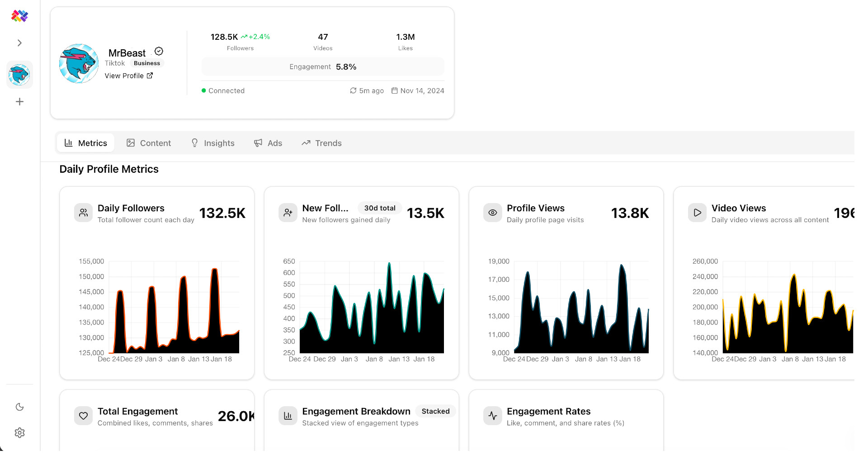Screen dimensions: 868x455
Task: Click the heart icon on Total Engagement card
Action: tap(84, 416)
